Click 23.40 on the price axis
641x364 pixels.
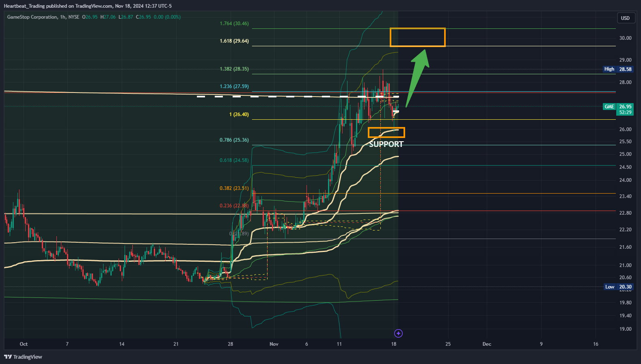pyautogui.click(x=625, y=196)
